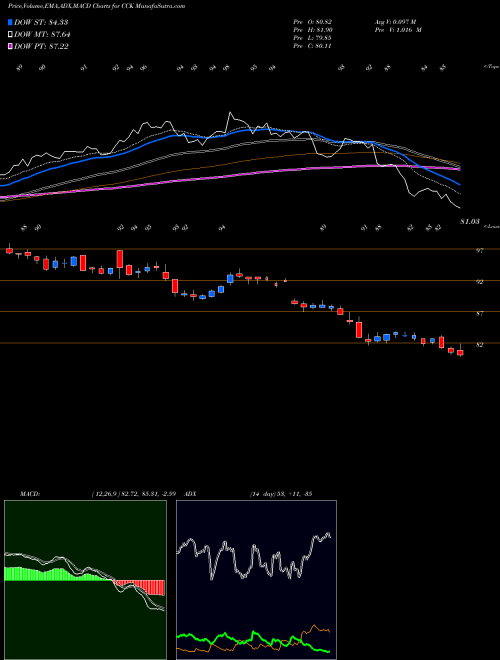This screenshot has width=500, height=660.
Task: Click the Pre L: 79.85 low value
Action: click(313, 38)
